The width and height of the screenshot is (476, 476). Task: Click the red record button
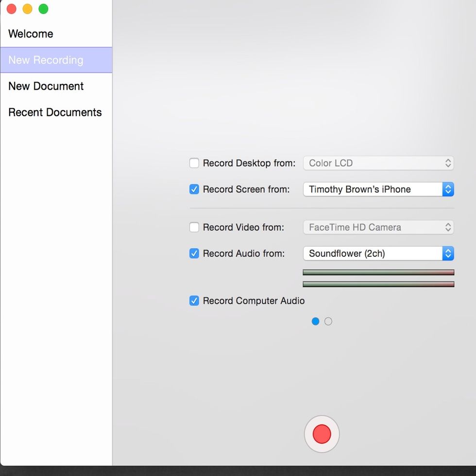(322, 434)
